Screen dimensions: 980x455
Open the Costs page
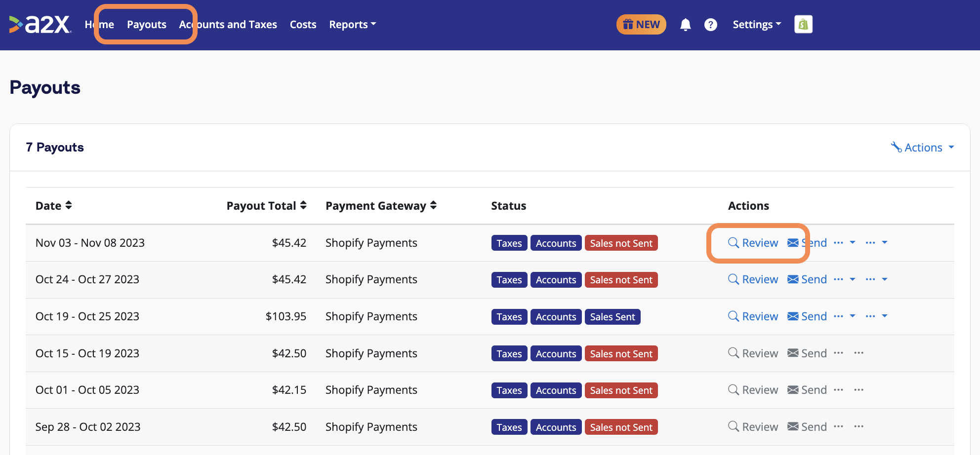click(303, 25)
